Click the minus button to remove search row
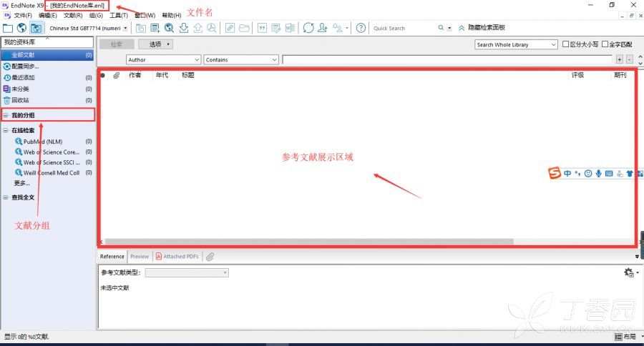 [x=629, y=59]
